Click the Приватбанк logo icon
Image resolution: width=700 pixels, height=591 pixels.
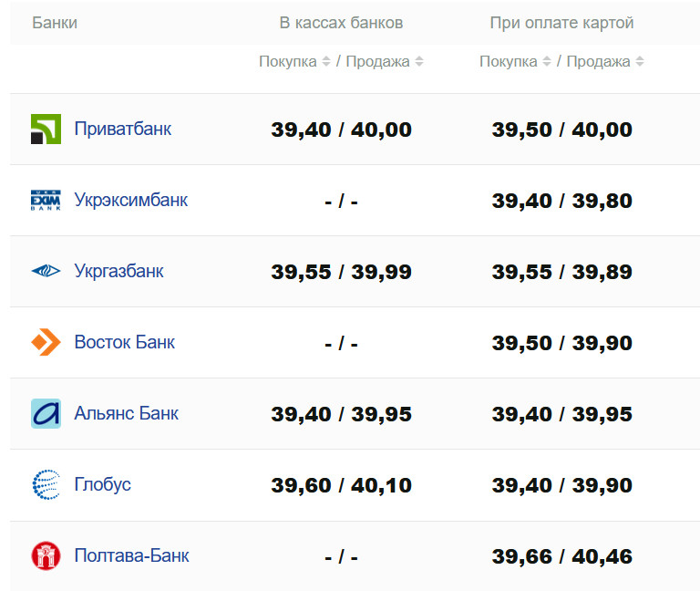coord(46,130)
